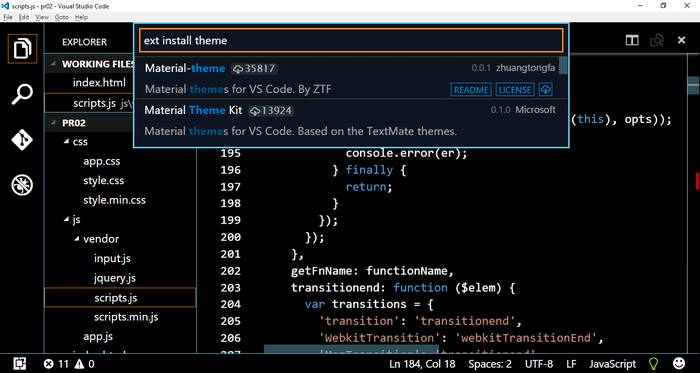
Task: Open LICENSE of Material-theme extension
Action: pos(515,89)
